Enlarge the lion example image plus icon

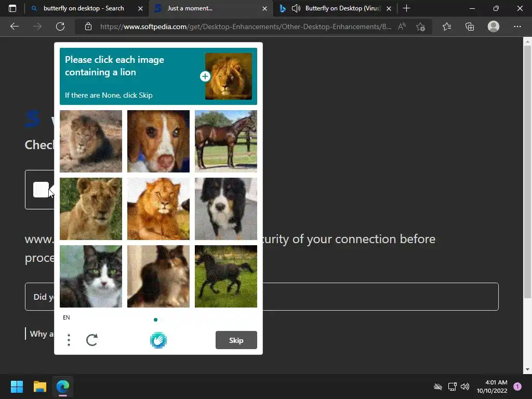[205, 76]
